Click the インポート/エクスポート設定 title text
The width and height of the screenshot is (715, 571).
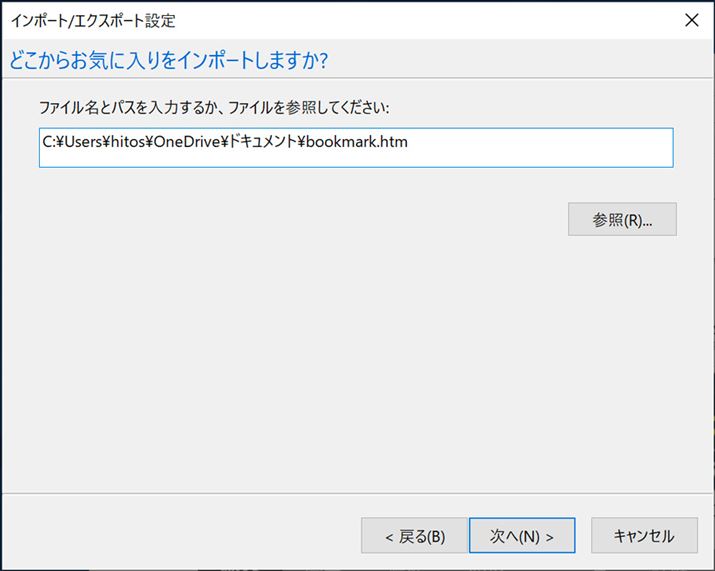(93, 21)
